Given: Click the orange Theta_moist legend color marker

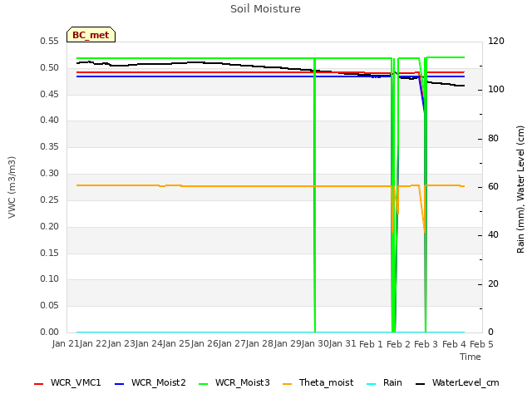Looking at the screenshot, I should point(287,384).
